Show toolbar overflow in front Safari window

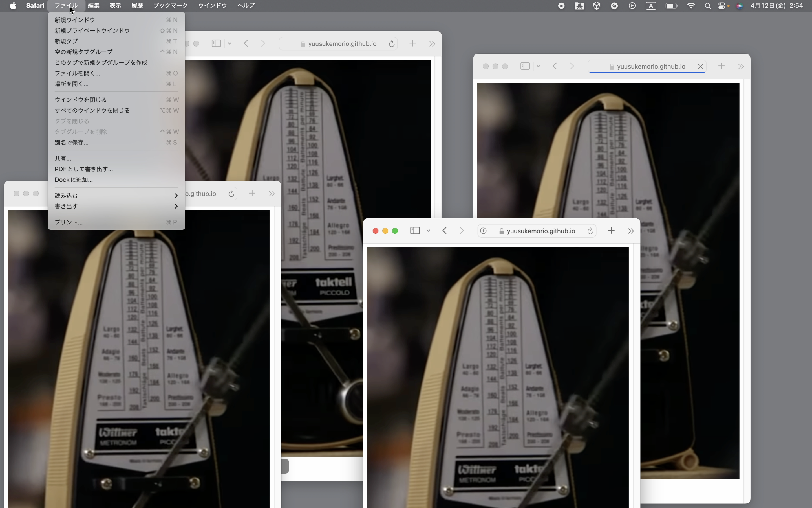pyautogui.click(x=631, y=231)
